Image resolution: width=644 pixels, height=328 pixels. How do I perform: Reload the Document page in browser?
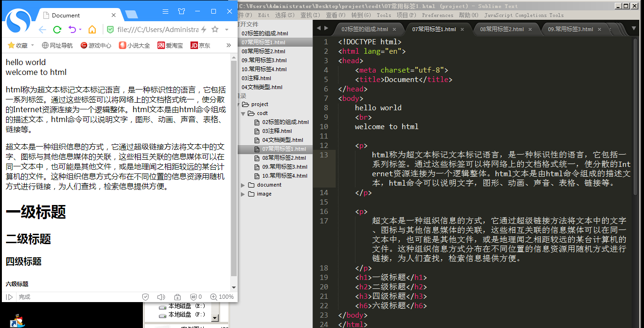(58, 30)
